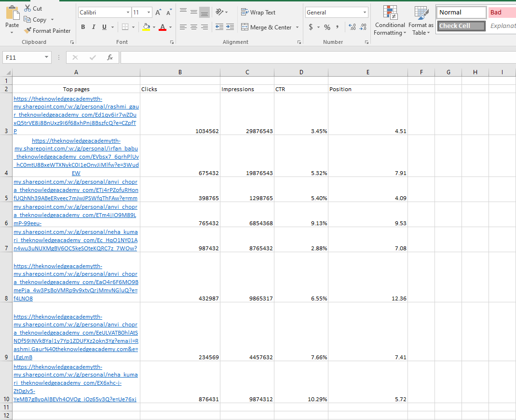Click the Increase Indent icon

(x=230, y=27)
